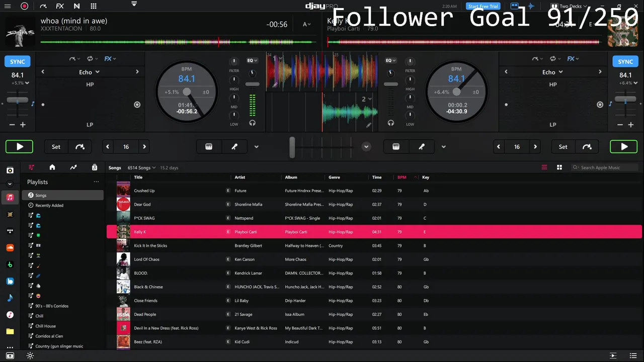Switch library to grid view
644x362 pixels.
click(559, 167)
